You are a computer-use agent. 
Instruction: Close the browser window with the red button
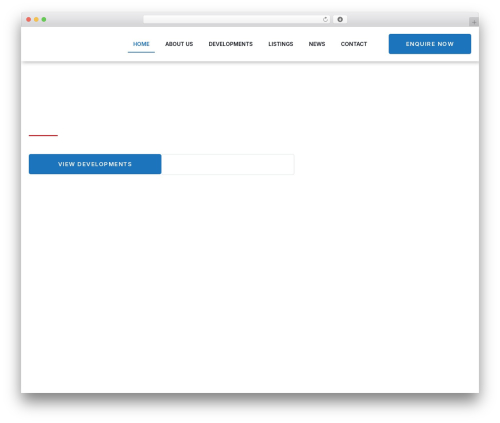click(x=29, y=19)
